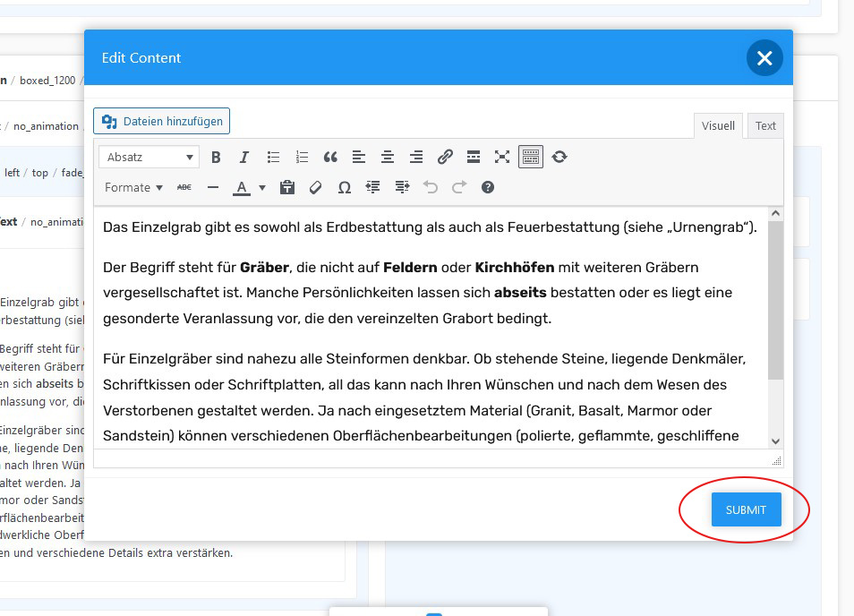Insert bulleted list icon
854x616 pixels.
tap(273, 158)
